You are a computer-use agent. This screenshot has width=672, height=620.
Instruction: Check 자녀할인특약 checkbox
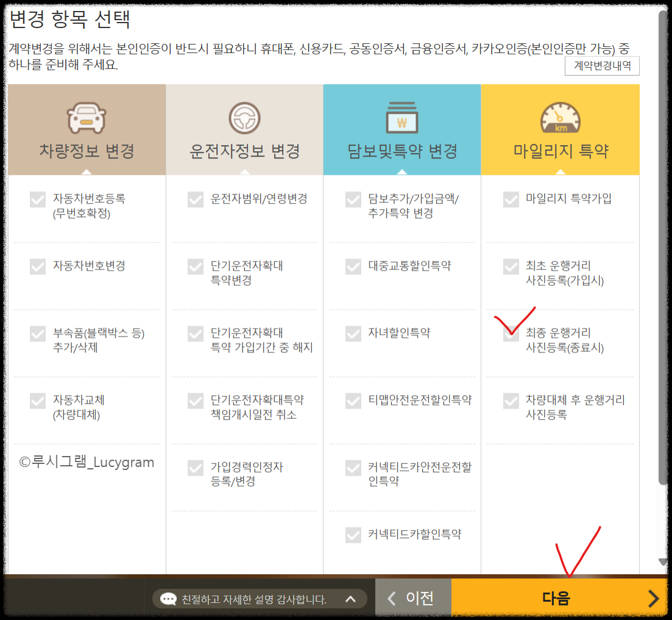[353, 333]
